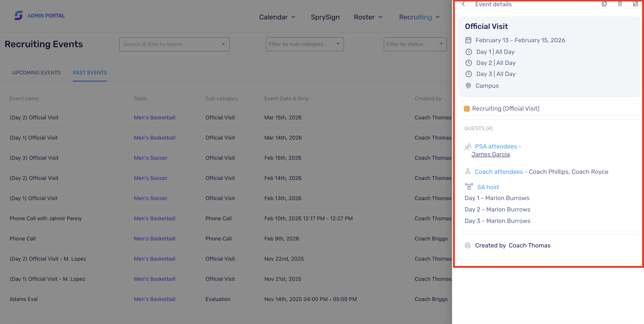Open Men's Soccer team on Feb 15th row
Screen dimensions: 644x324
tap(150, 158)
